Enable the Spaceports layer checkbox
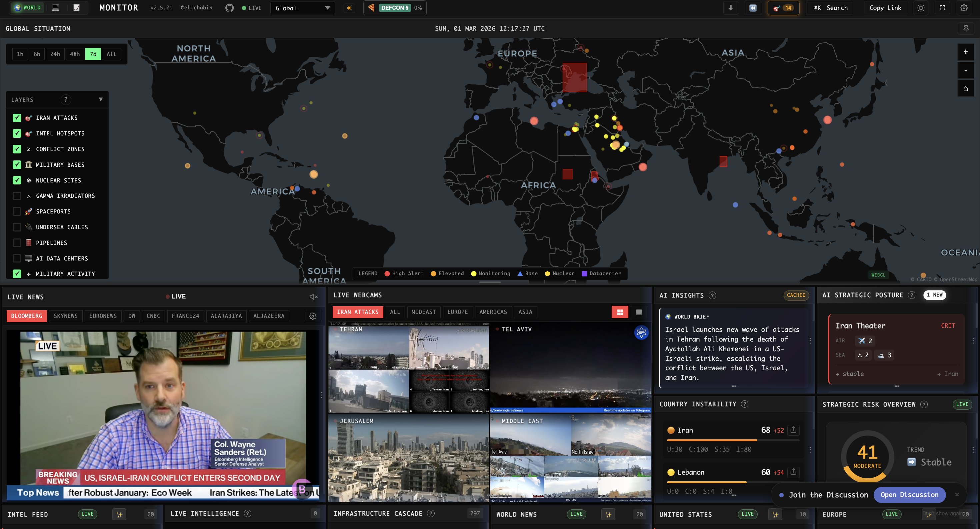Screen dimensions: 980x529 [17, 211]
